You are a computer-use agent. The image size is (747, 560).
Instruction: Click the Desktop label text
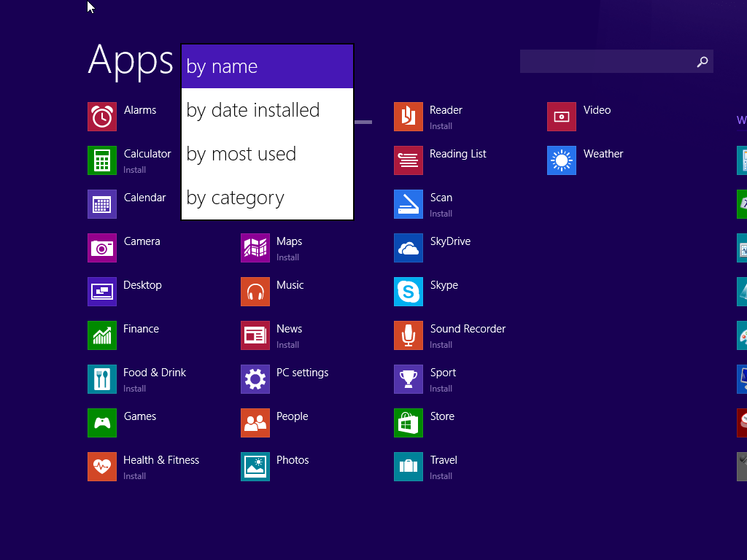tap(142, 285)
